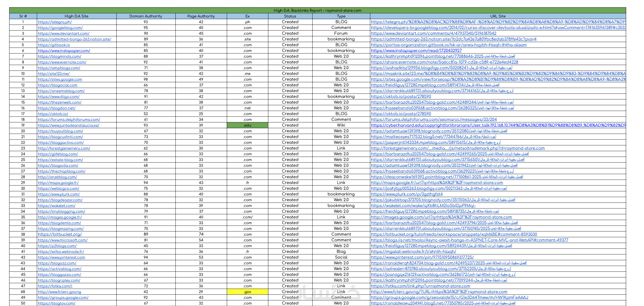The width and height of the screenshot is (644, 306).
Task: Follow the bitbucket.org/tutofreedo snippets URL
Action: coord(454,234)
